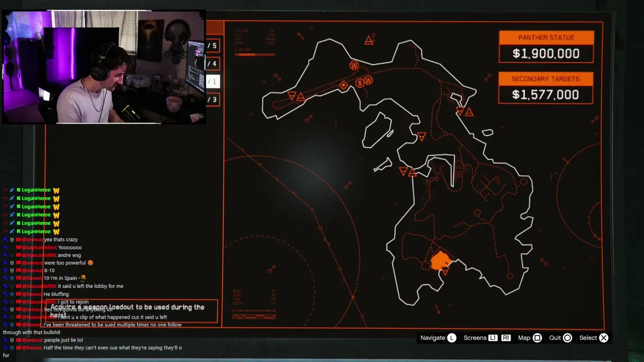Click upward triangle at airstrip's west end
The height and width of the screenshot is (362, 644).
pyautogui.click(x=300, y=97)
